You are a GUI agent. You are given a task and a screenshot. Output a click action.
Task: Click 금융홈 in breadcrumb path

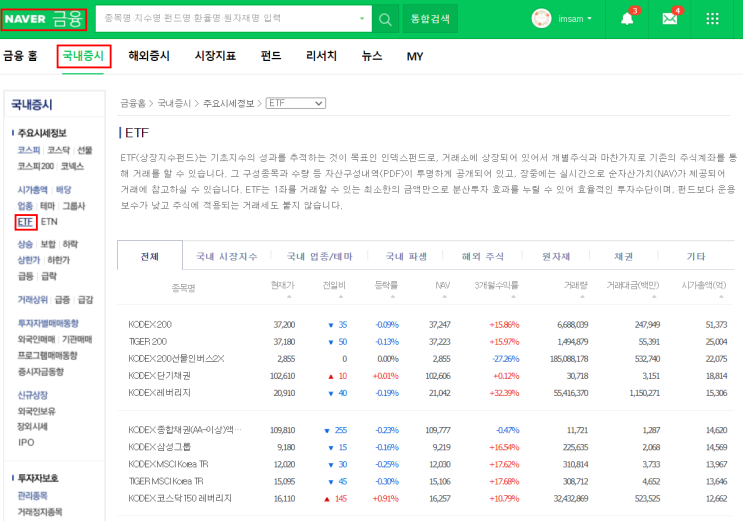[x=133, y=103]
